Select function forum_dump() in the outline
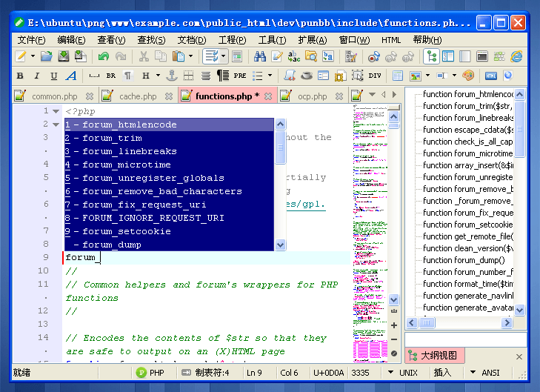This screenshot has height=392, width=540. (x=464, y=260)
